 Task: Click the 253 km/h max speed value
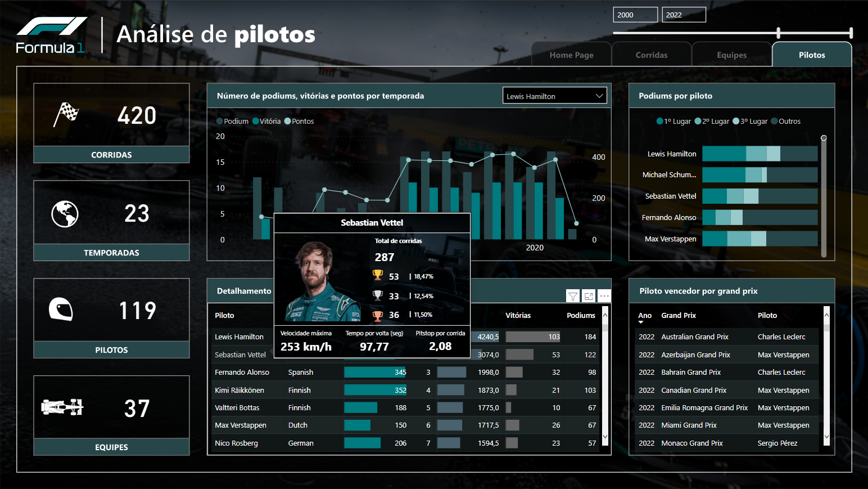point(306,347)
